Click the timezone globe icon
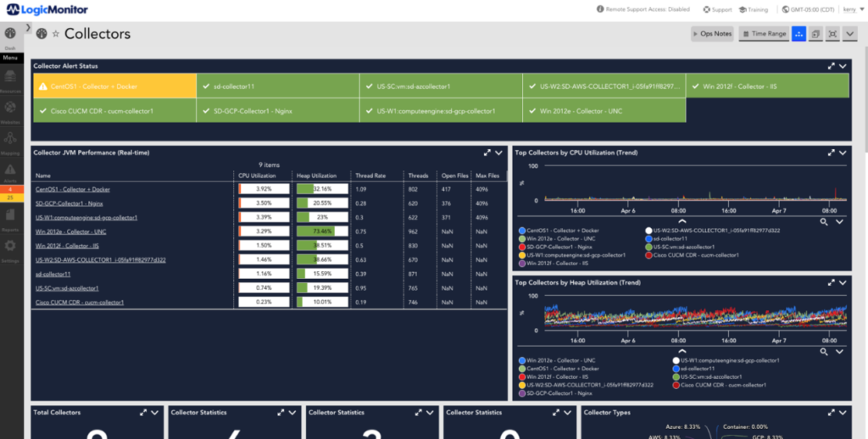This screenshot has width=868, height=439. pyautogui.click(x=786, y=9)
